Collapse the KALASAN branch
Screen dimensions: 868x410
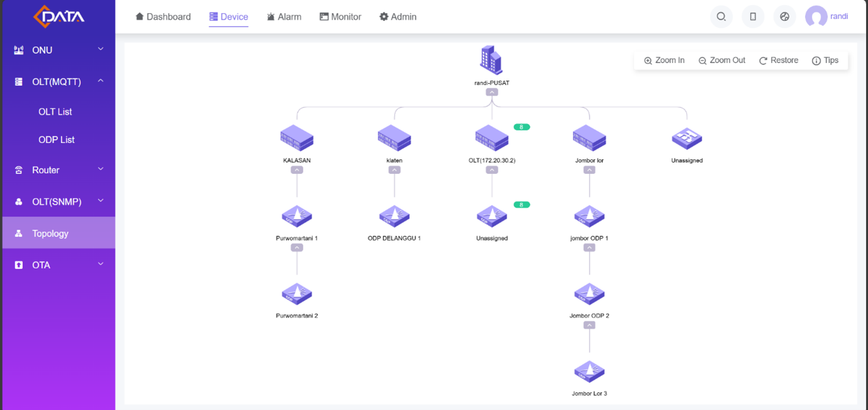tap(296, 170)
